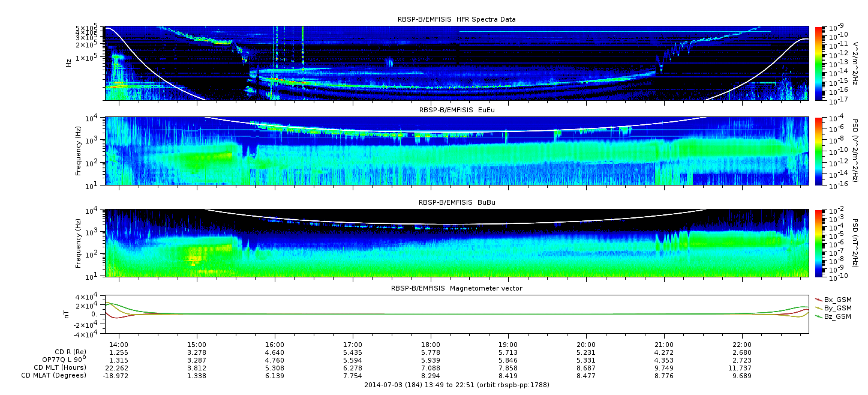
Task: Click the 'CD R (Re)' row label
Action: [68, 352]
